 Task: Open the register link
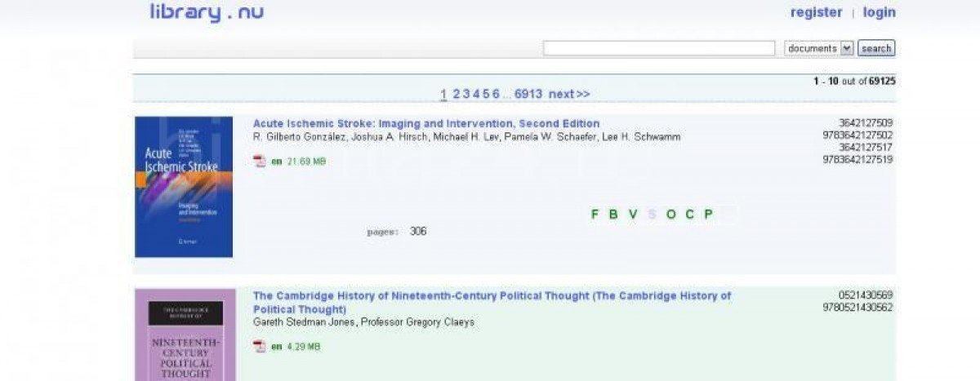816,12
